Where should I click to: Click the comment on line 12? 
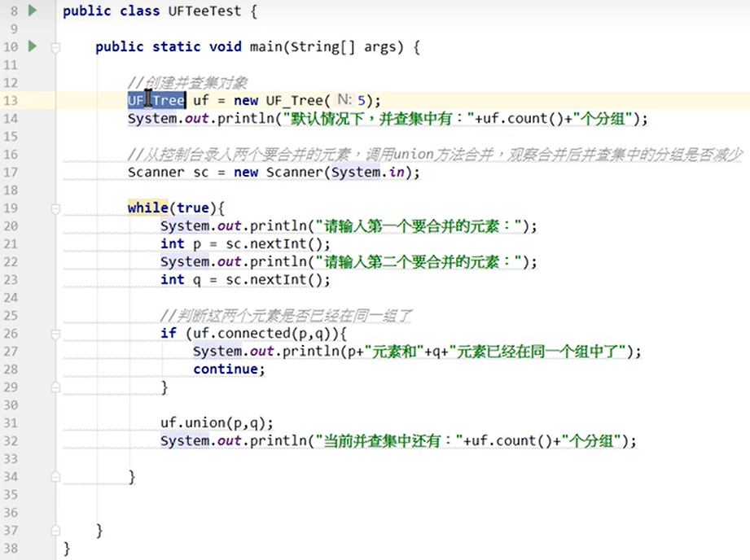click(187, 83)
